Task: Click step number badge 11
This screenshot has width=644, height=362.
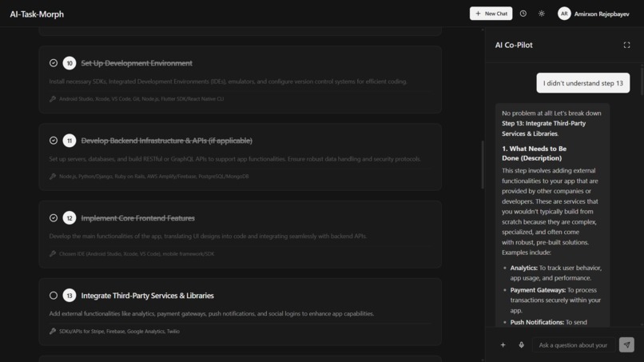Action: pyautogui.click(x=70, y=141)
